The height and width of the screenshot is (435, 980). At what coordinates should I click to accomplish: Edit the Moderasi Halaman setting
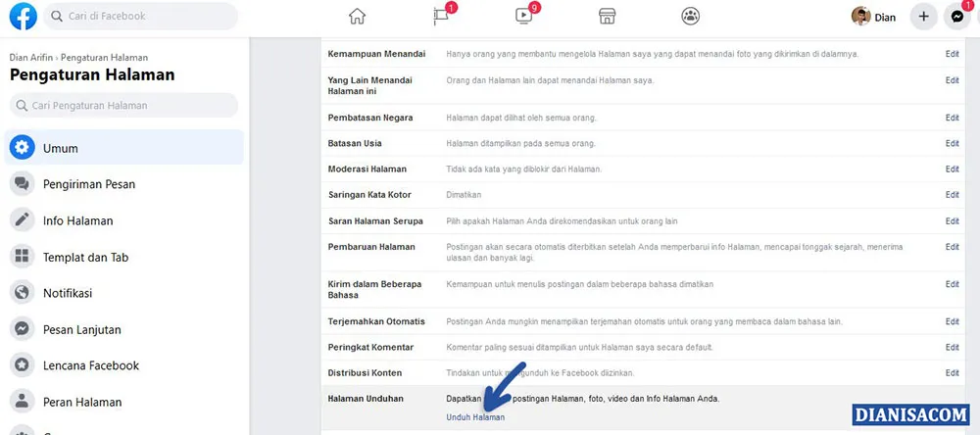pyautogui.click(x=952, y=169)
